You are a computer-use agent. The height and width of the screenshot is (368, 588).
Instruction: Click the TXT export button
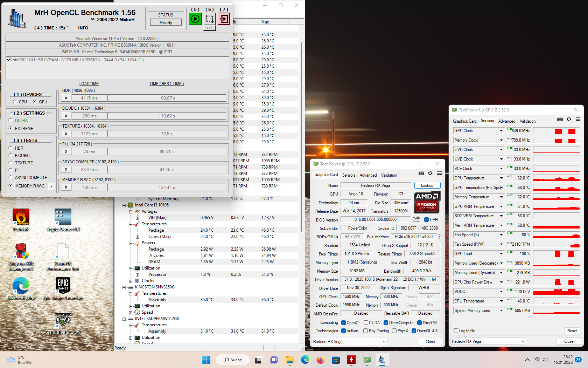209,28
